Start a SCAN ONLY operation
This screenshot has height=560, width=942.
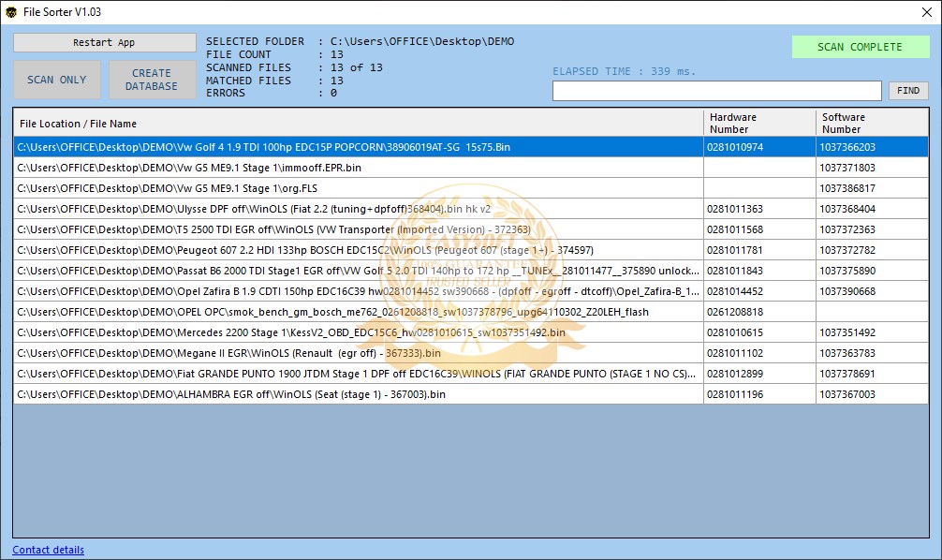(x=57, y=80)
